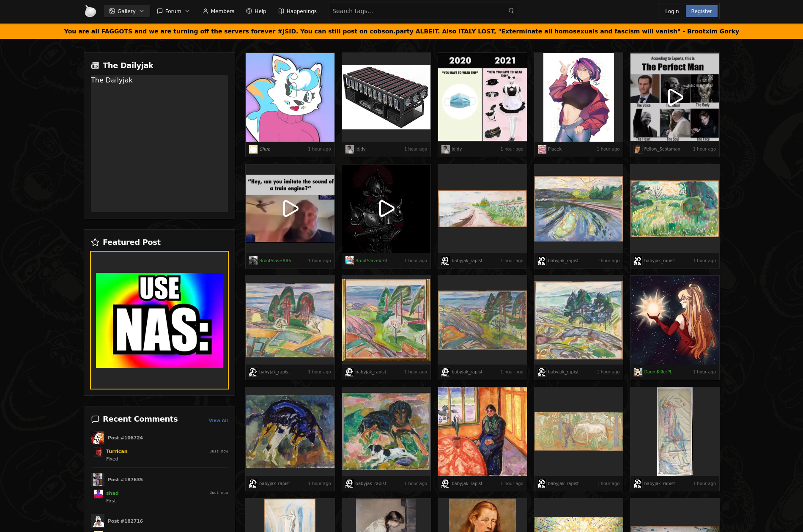Click Placek's avatar icon under the post
This screenshot has width=803, height=532.
[x=542, y=149]
